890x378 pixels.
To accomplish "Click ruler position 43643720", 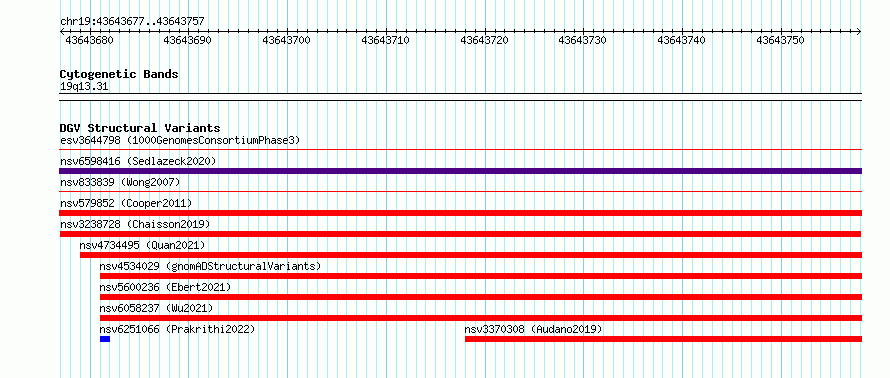I will tap(484, 40).
